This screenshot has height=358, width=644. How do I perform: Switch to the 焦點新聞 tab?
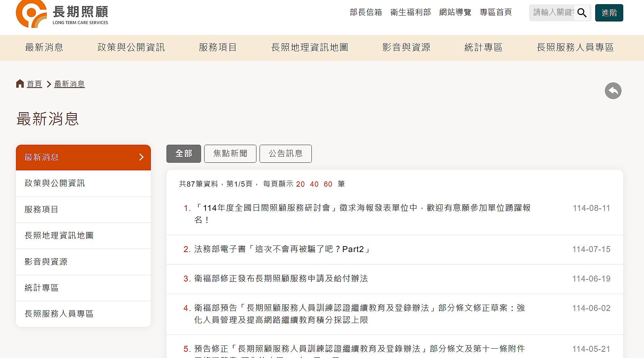230,154
